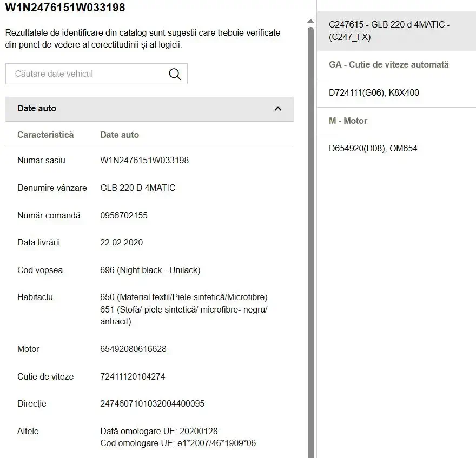This screenshot has width=476, height=458.
Task: Select D654920(D08), OM654 row
Action: tap(396, 148)
